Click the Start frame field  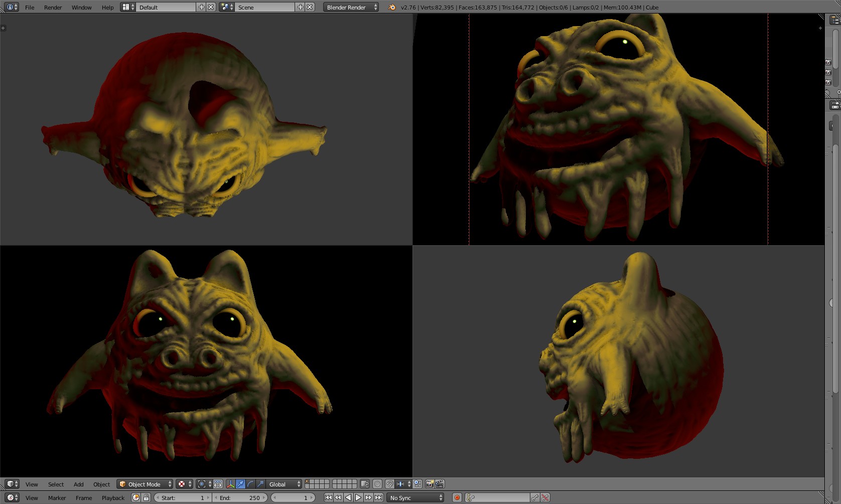[x=183, y=497]
